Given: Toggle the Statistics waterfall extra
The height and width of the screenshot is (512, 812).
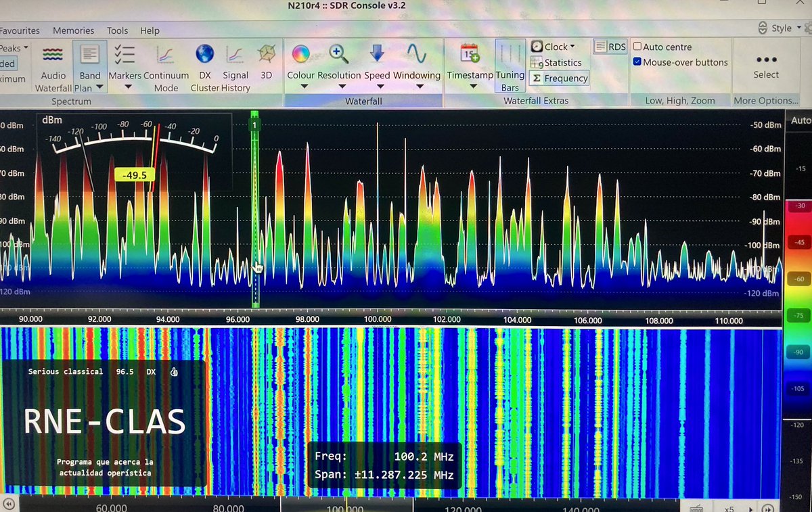Looking at the screenshot, I should (x=556, y=62).
